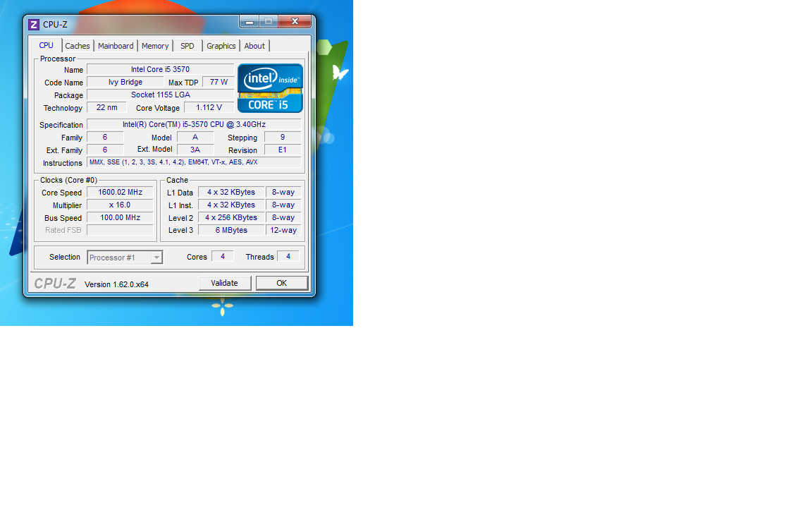Click the Technology value 22 nm
Image resolution: width=812 pixels, height=508 pixels.
tap(106, 107)
